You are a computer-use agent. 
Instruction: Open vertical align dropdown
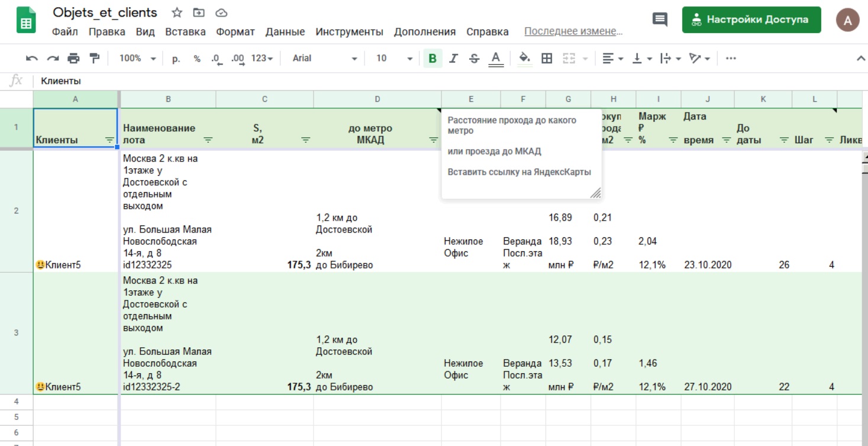point(643,58)
